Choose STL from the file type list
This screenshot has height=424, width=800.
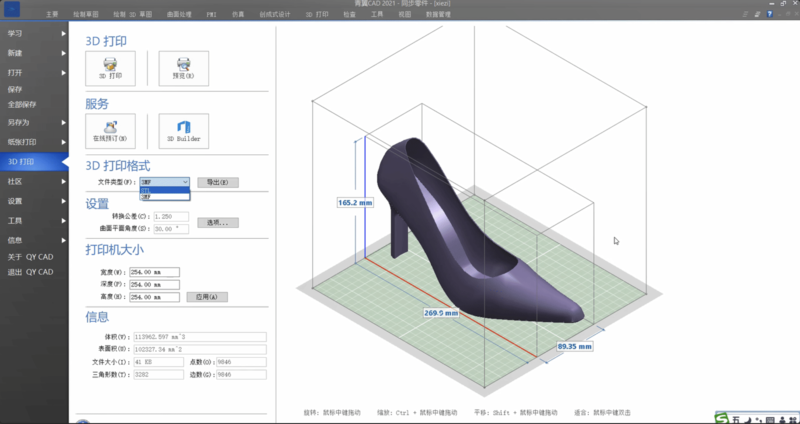(x=164, y=190)
